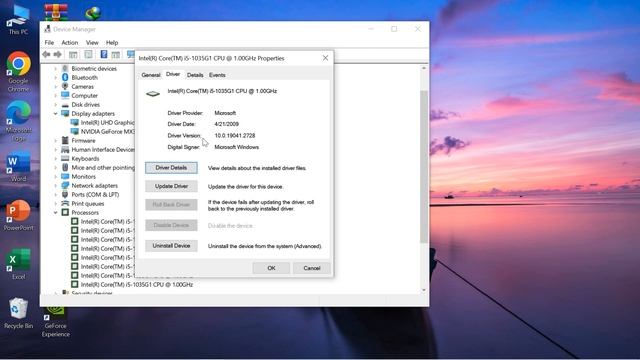
Task: Expand the Biometric devices node
Action: [x=56, y=69]
